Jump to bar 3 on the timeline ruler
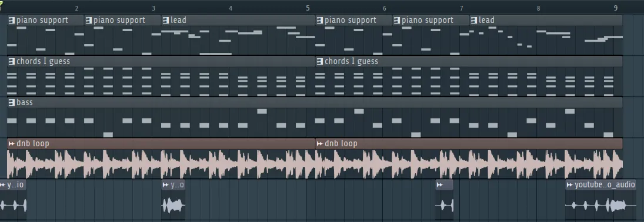 154,8
